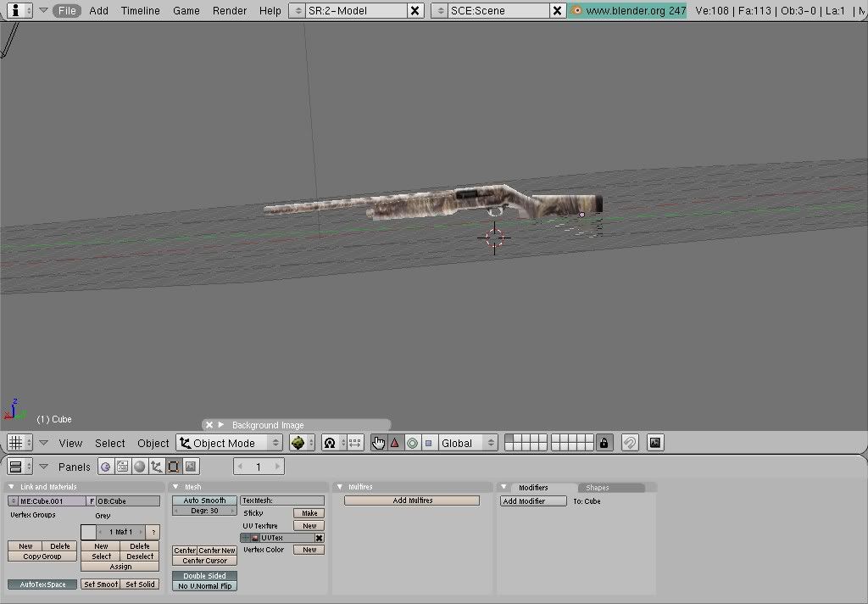The image size is (868, 604).
Task: Toggle the AutoTexSpace button
Action: pyautogui.click(x=42, y=584)
